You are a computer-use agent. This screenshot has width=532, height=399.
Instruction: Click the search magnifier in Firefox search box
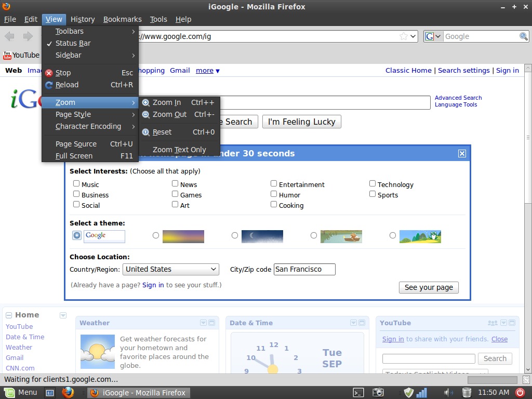[524, 36]
